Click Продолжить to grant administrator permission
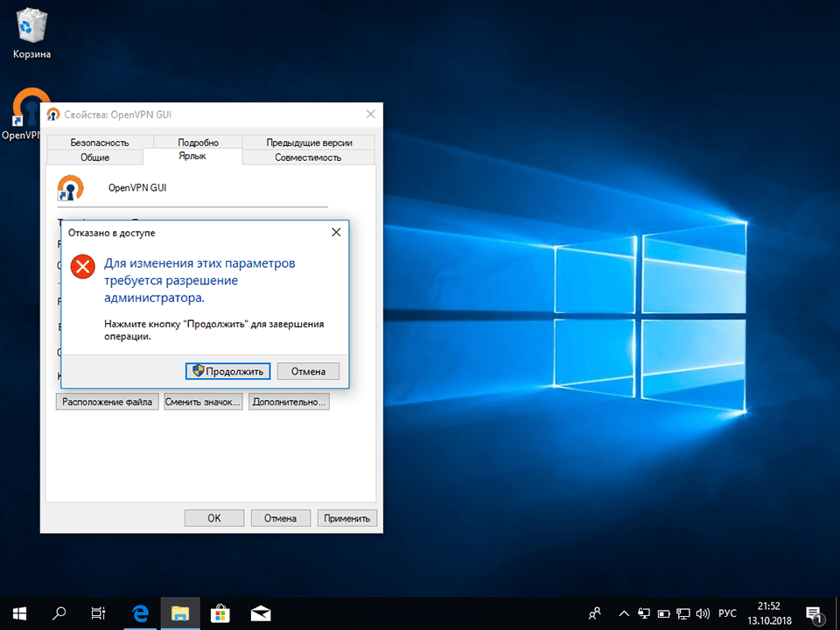The width and height of the screenshot is (840, 630). [x=227, y=371]
